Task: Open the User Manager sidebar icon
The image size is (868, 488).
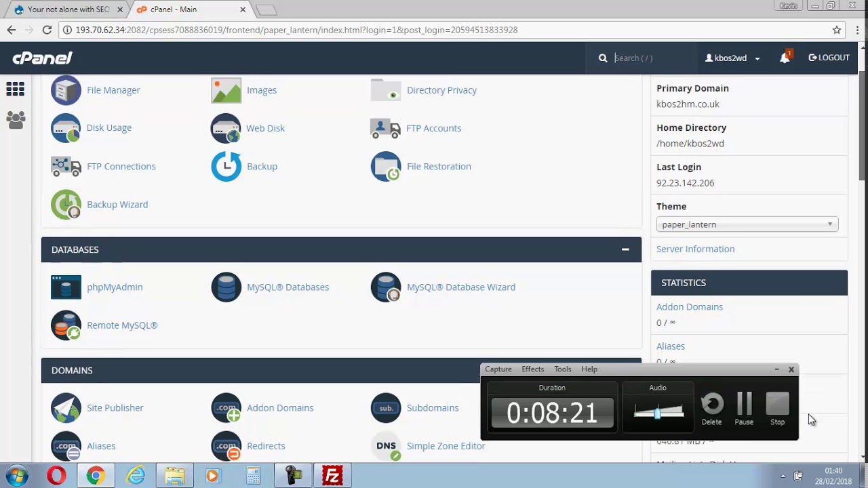Action: click(15, 120)
